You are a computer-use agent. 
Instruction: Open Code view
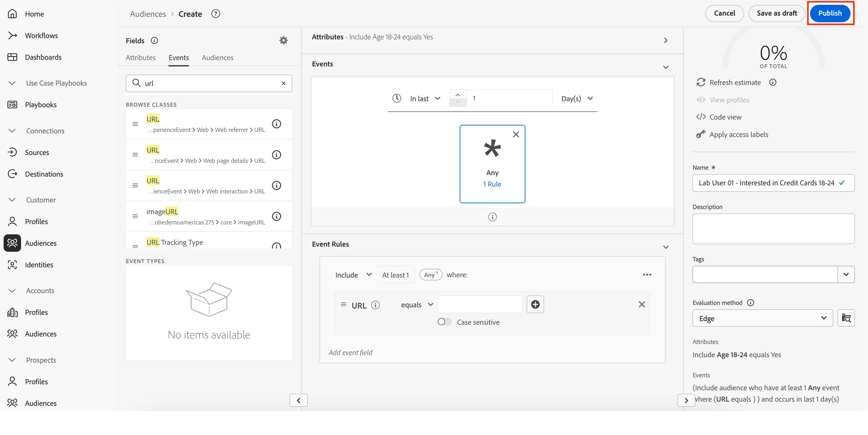click(719, 117)
